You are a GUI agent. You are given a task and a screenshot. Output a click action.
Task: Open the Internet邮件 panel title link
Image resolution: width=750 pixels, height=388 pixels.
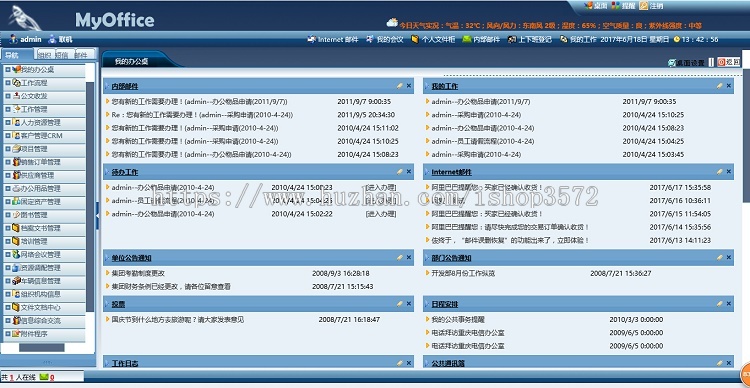[x=451, y=172]
